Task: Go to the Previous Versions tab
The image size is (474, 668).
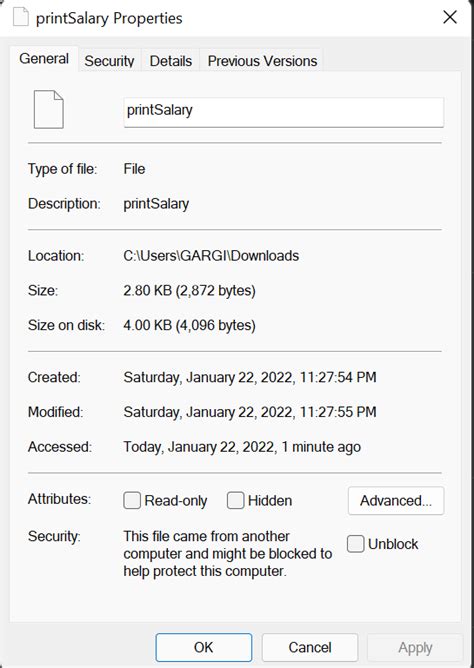Action: [x=262, y=61]
